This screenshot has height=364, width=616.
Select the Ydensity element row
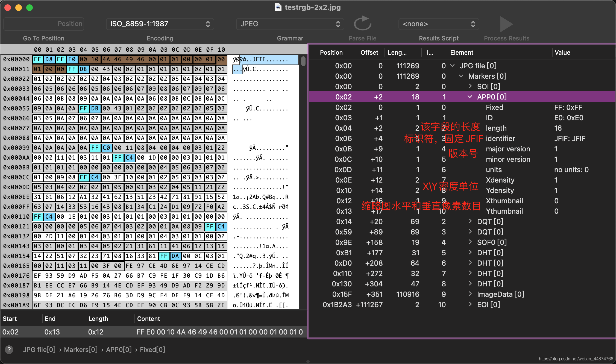(x=462, y=190)
